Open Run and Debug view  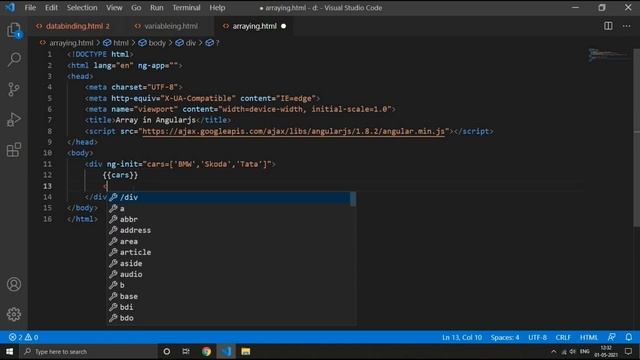pos(14,119)
